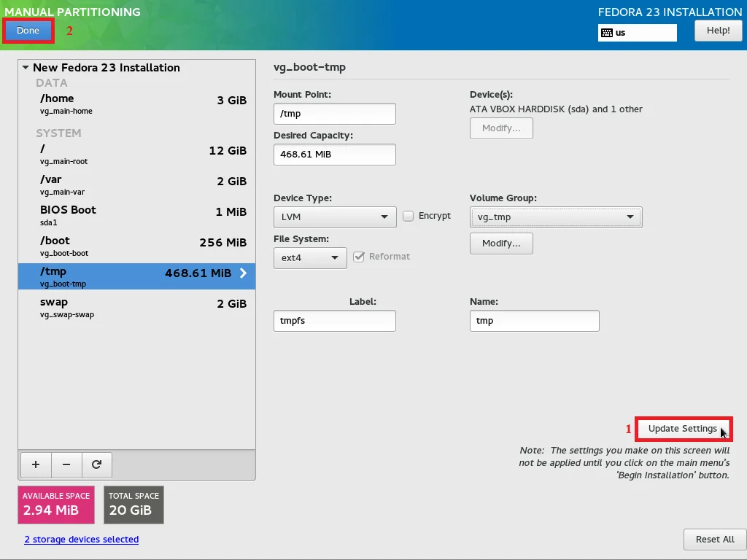Viewport: 747px width, 560px height.
Task: Click the us keyboard layout indicator
Action: [x=638, y=33]
